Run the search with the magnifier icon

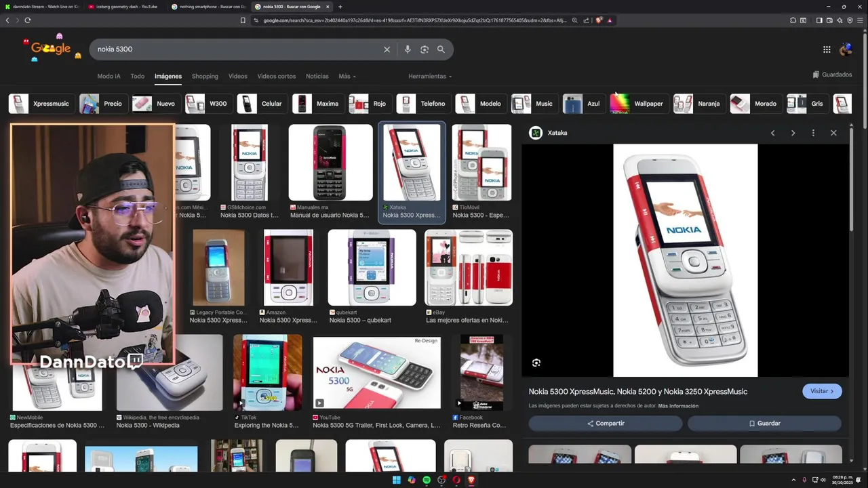tap(441, 49)
